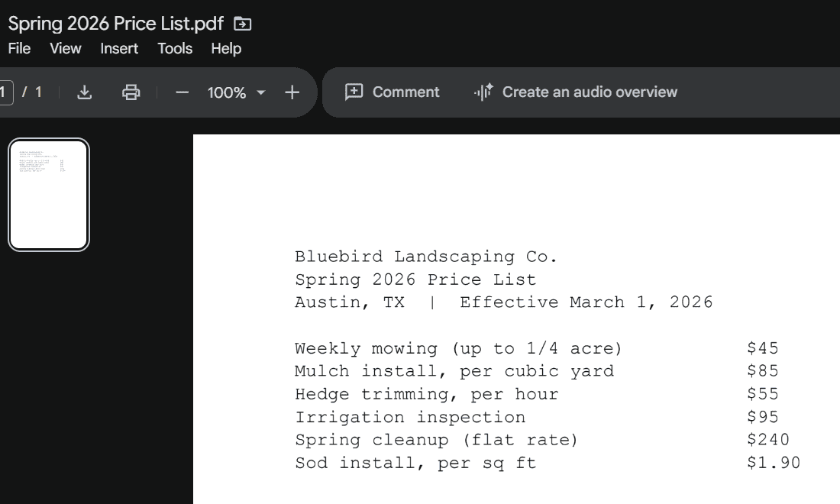Click the Spring cleanup (flat rate) line
This screenshot has width=840, height=504.
pyautogui.click(x=437, y=441)
